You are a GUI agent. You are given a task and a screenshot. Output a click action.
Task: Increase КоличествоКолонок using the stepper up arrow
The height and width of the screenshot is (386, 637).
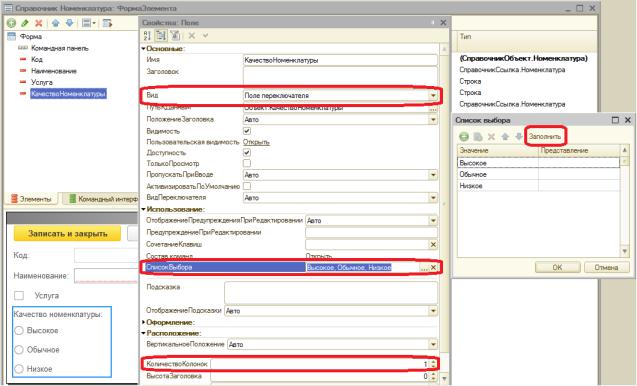click(x=433, y=362)
